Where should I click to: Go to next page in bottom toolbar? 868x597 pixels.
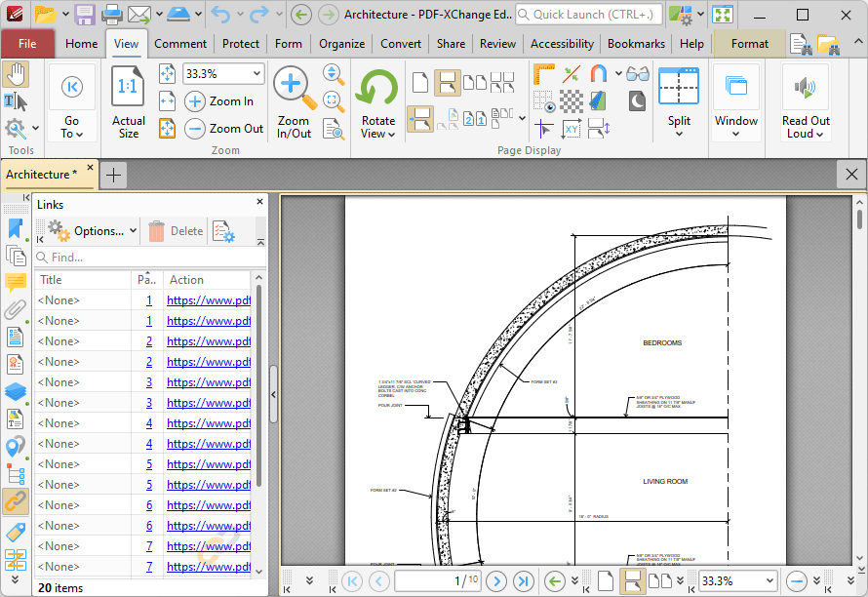pos(496,581)
